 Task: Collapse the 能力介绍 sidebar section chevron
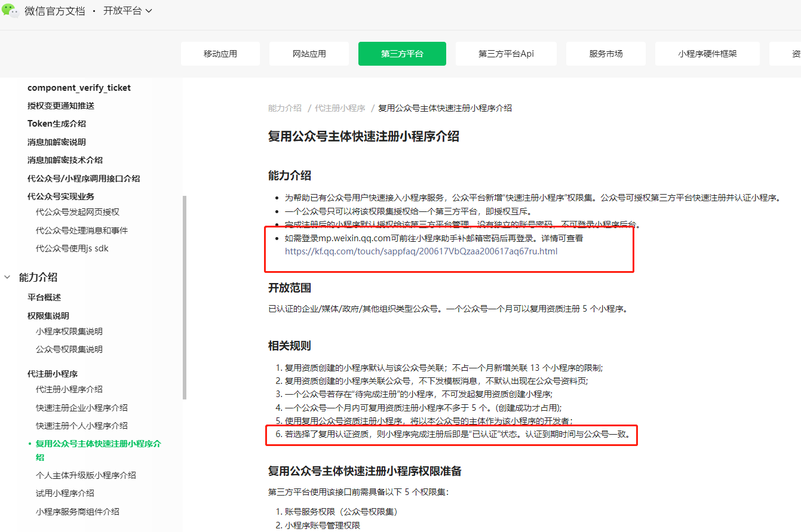pyautogui.click(x=8, y=277)
